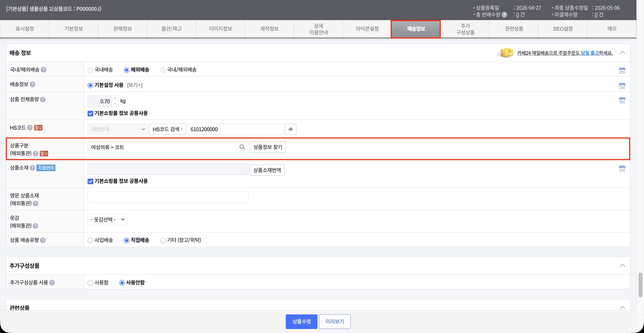Switch to 배송정보 tab
Viewport: 644px width, 333px height.
click(x=416, y=29)
